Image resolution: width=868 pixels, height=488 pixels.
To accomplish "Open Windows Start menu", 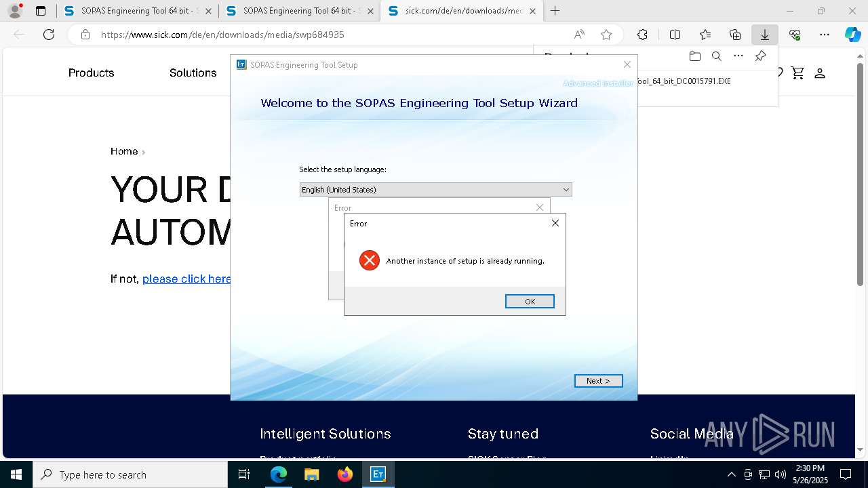I will point(16,474).
